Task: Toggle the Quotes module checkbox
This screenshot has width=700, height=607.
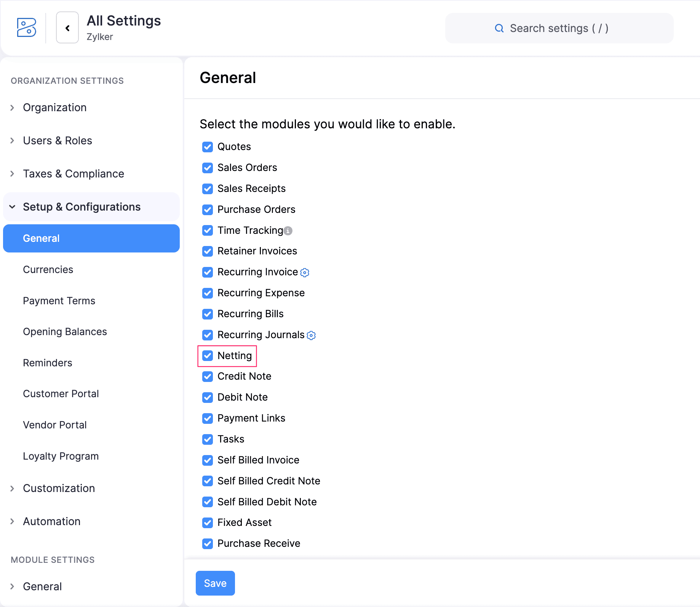Action: 208,147
